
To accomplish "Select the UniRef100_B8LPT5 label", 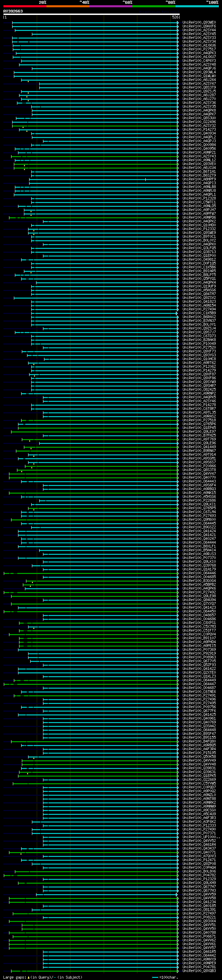I will click(199, 275).
